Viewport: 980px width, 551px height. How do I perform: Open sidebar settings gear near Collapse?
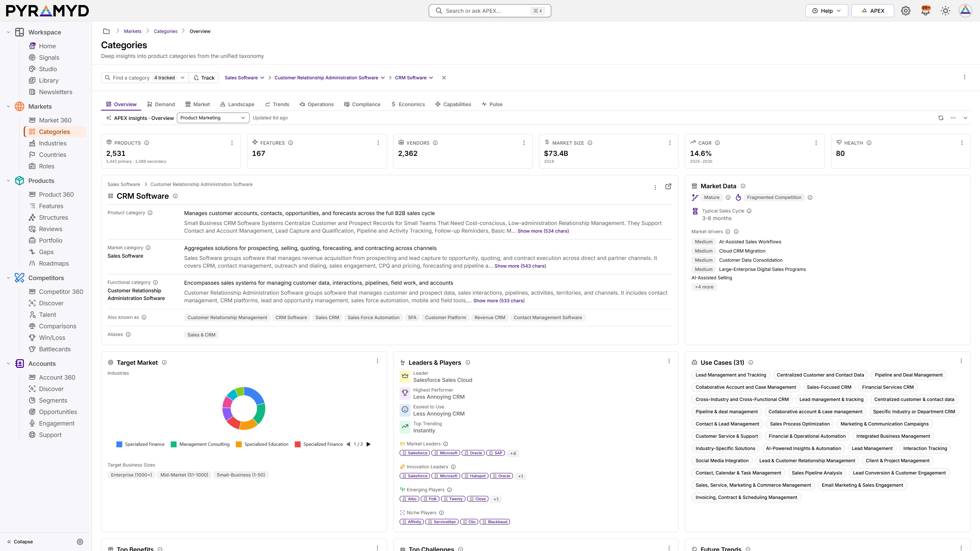click(x=80, y=542)
